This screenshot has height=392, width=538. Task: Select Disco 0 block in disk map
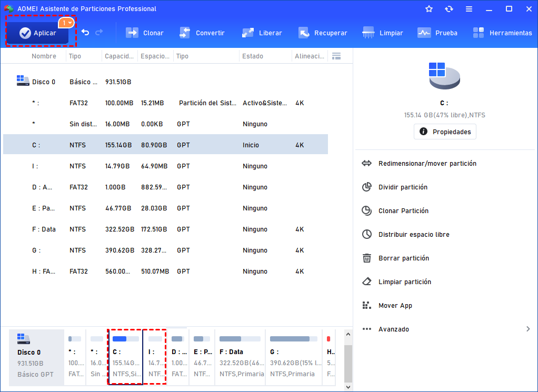coord(36,357)
